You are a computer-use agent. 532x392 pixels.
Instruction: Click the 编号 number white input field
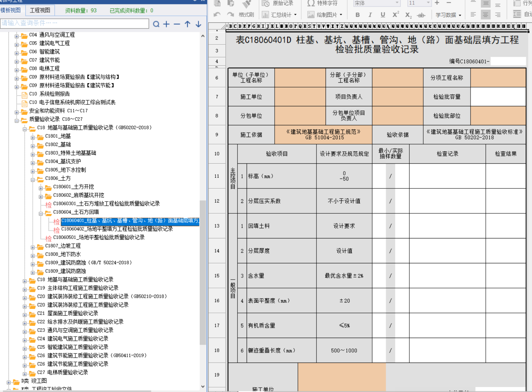click(x=508, y=61)
